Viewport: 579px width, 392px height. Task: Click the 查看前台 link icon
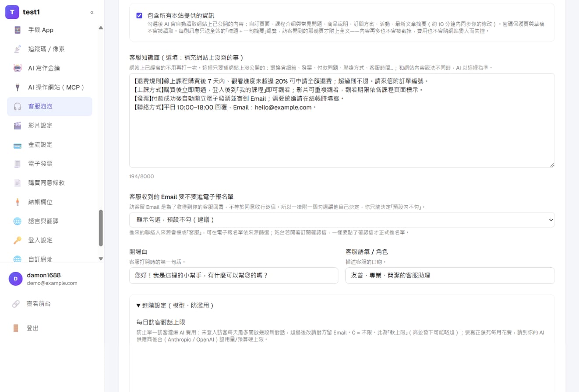[16, 304]
